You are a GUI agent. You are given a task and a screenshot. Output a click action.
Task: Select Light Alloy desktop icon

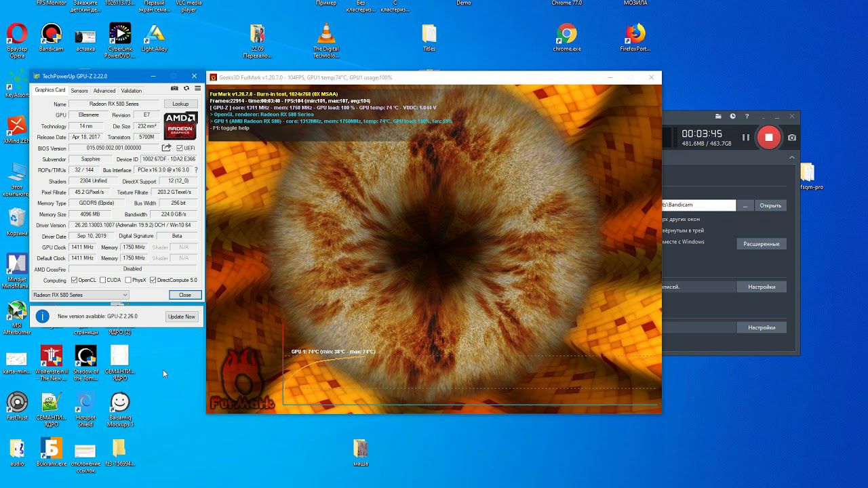click(155, 39)
